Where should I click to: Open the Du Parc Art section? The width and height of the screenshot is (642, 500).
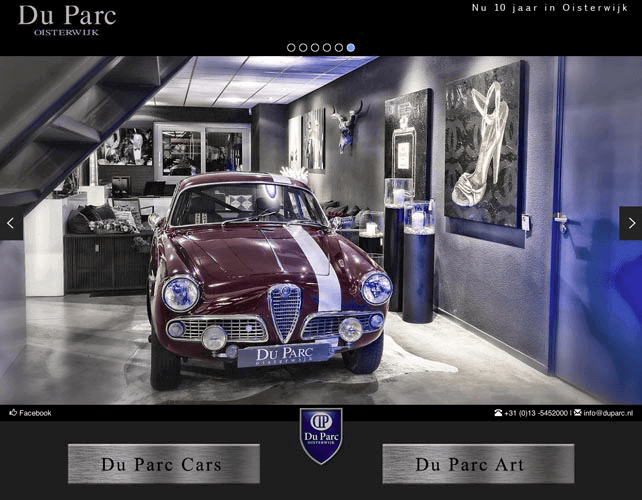click(x=478, y=464)
